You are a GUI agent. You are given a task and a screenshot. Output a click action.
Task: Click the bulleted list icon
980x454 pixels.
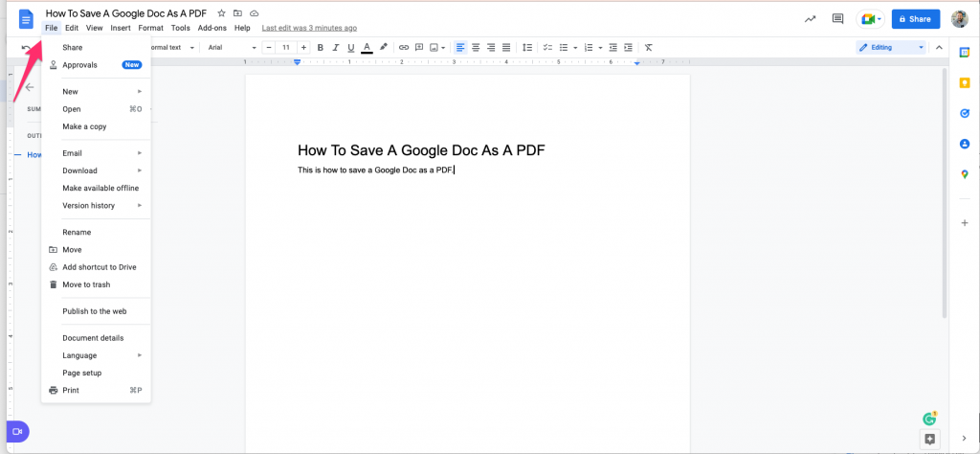564,48
